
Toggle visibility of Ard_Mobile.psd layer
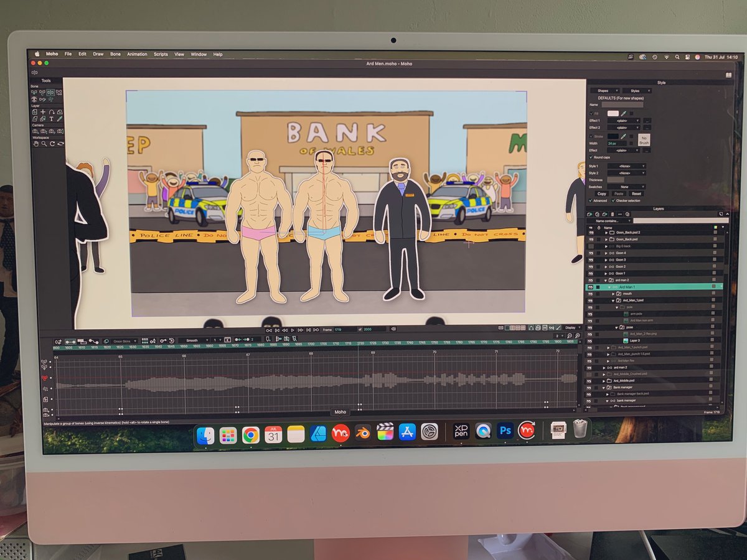click(589, 381)
